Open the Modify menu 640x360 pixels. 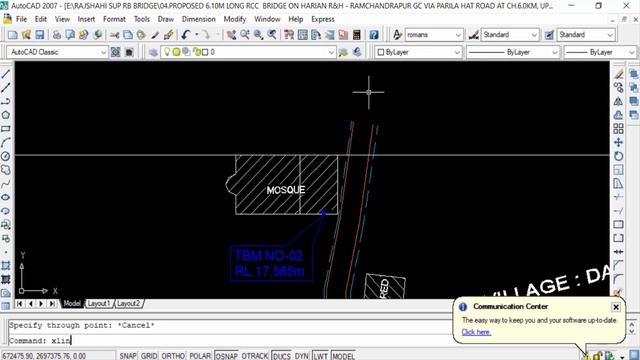235,19
